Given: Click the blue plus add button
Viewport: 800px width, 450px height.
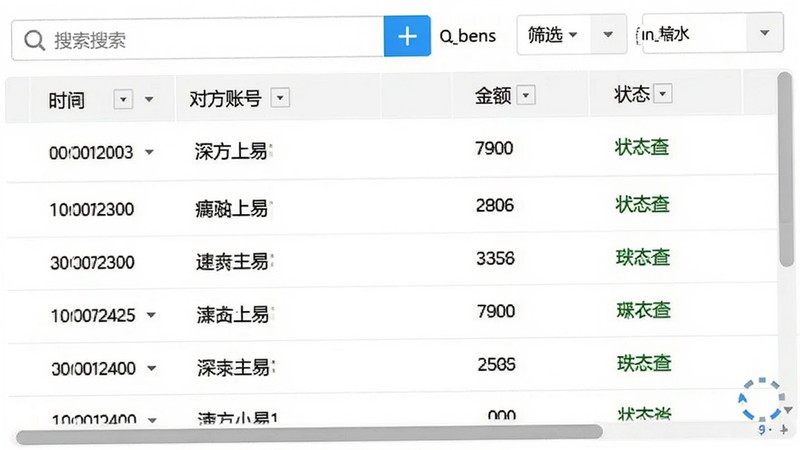Looking at the screenshot, I should (407, 36).
